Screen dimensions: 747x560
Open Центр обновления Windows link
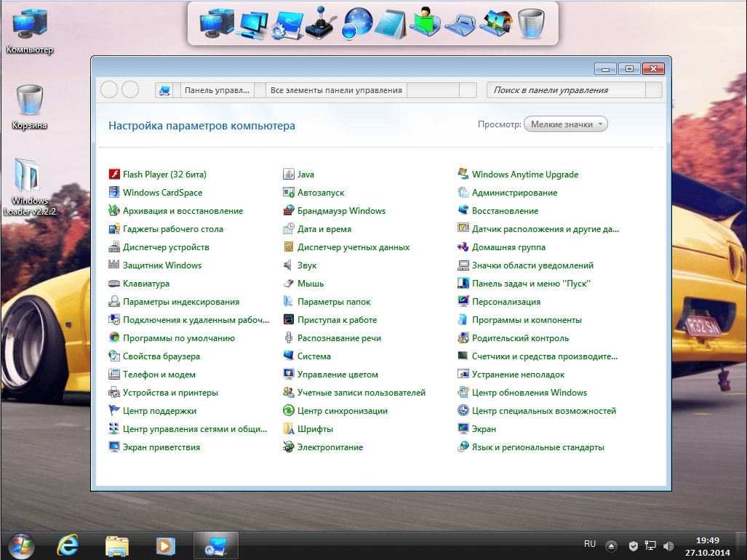click(x=530, y=393)
